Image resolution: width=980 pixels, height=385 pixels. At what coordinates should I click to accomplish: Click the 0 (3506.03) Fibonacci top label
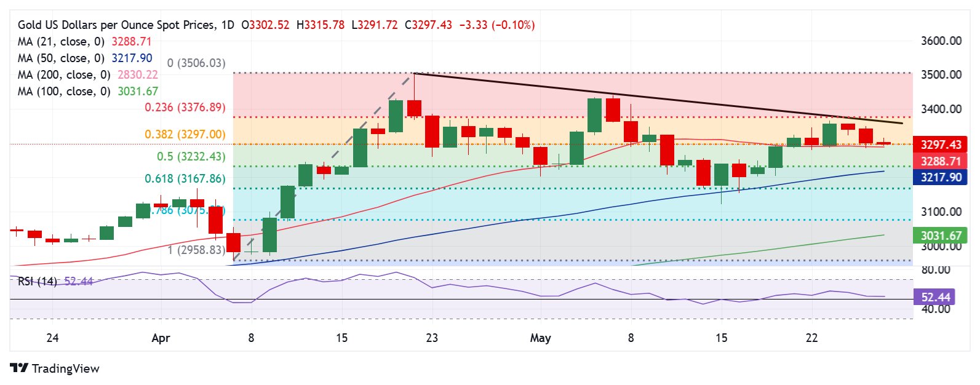(x=196, y=63)
